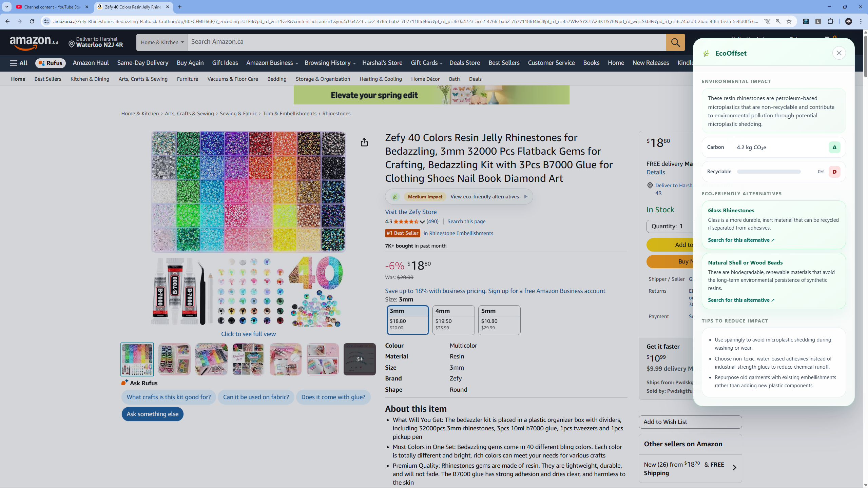Image resolution: width=868 pixels, height=488 pixels.
Task: Click the orange search magnifier button
Action: click(675, 42)
